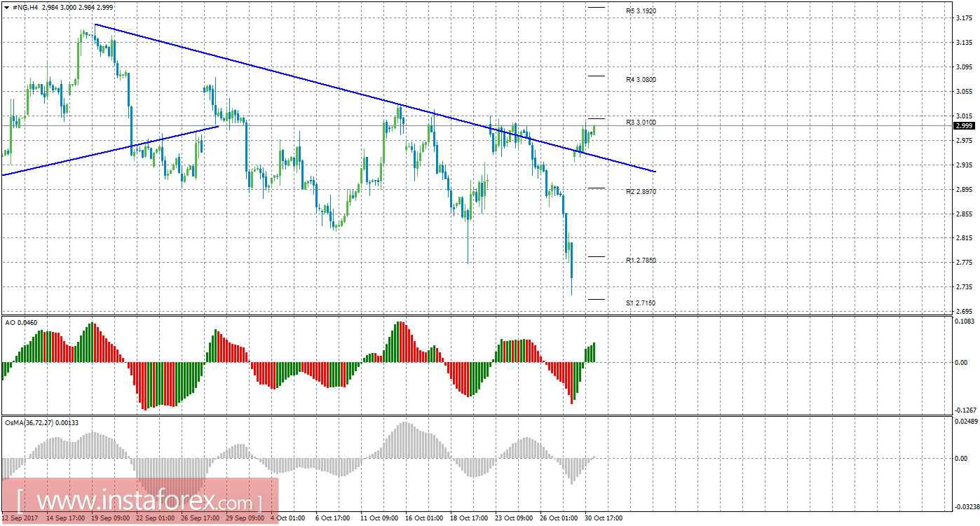Select the R4 3.0800 pivot label
Image resolution: width=980 pixels, height=526 pixels.
641,80
